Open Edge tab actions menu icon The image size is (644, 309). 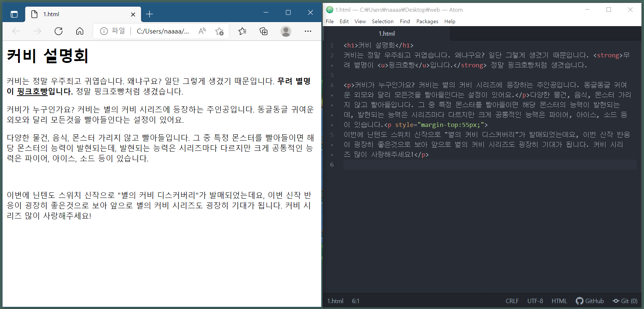coord(14,14)
